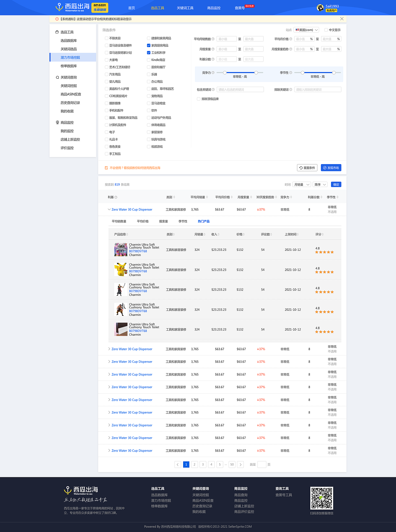Open ASIN link B0798DVT68 of Pikachu product
Screen dimensions: 396x532
pyautogui.click(x=138, y=271)
